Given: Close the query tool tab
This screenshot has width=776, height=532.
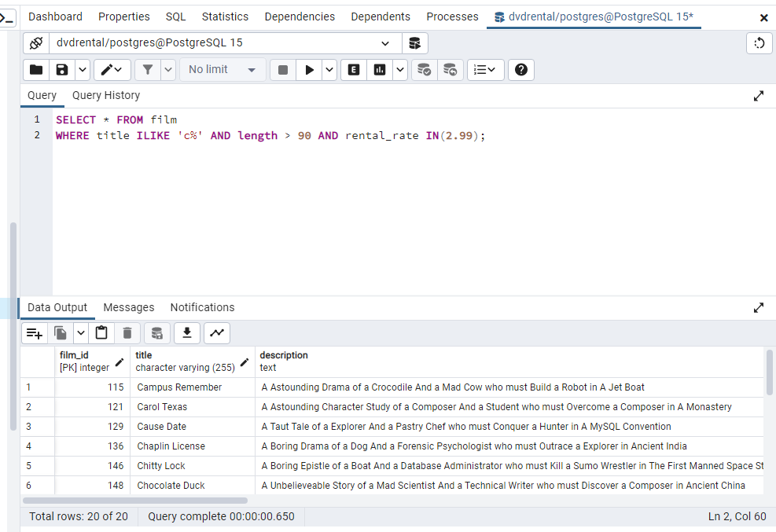Looking at the screenshot, I should pos(763,18).
